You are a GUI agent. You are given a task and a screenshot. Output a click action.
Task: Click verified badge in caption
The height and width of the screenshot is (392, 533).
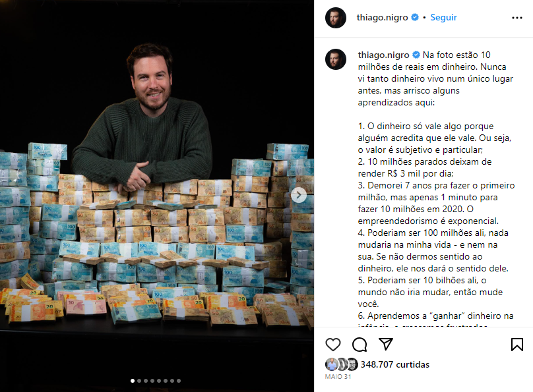tap(416, 55)
